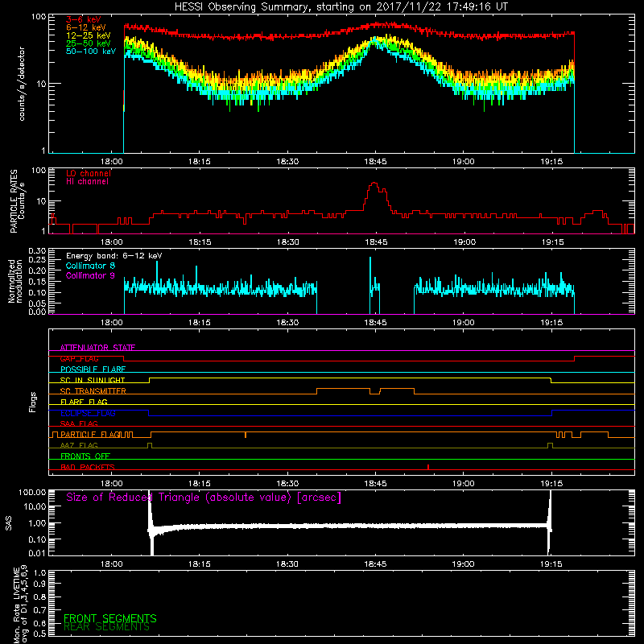This screenshot has width=644, height=644.
Task: Click the BAD PACKETS flag label
Action: pyautogui.click(x=88, y=467)
